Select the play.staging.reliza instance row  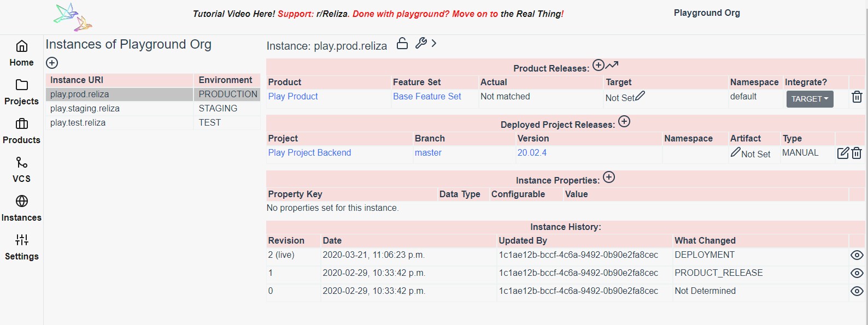coord(85,109)
